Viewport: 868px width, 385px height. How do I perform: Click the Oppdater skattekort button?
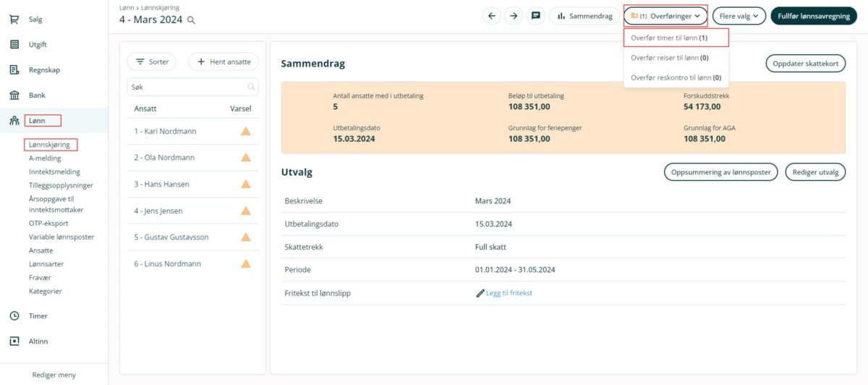[805, 64]
